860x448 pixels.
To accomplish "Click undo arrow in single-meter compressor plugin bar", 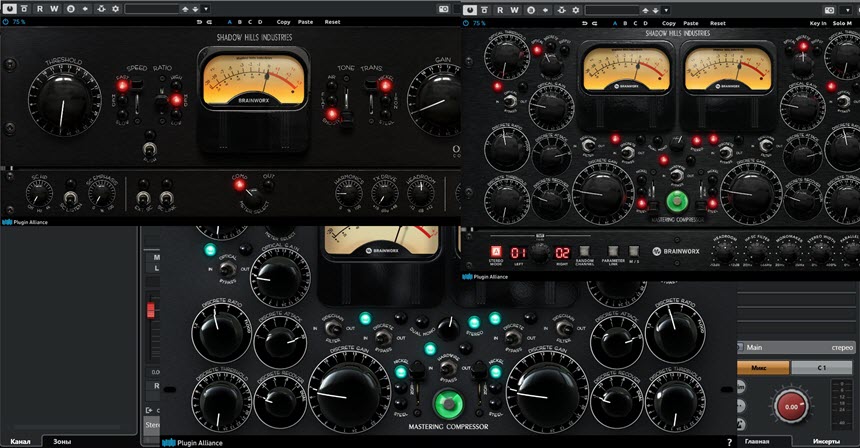I will [x=200, y=22].
